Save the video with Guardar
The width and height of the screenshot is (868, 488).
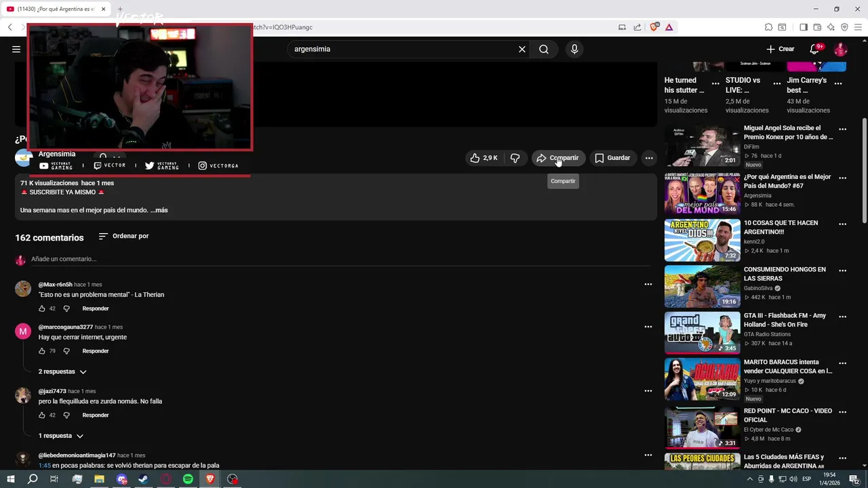click(x=613, y=158)
